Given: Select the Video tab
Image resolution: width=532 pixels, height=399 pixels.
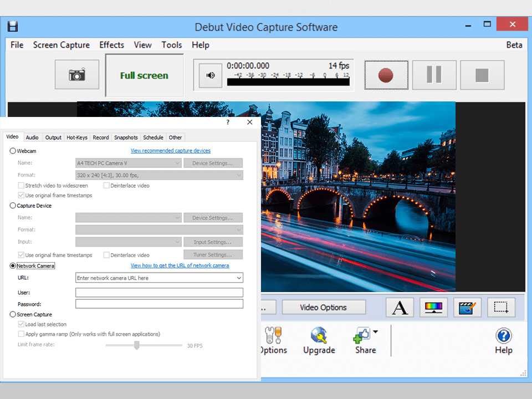Looking at the screenshot, I should (12, 137).
